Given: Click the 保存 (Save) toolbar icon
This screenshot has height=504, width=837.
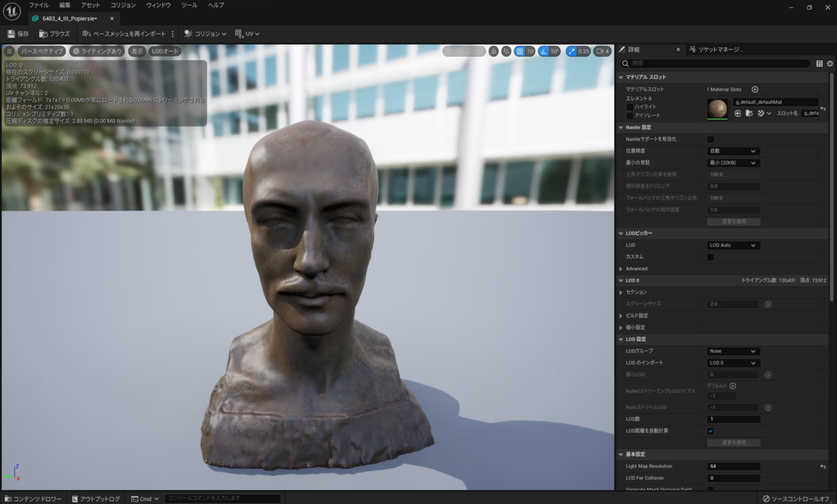Looking at the screenshot, I should point(10,33).
